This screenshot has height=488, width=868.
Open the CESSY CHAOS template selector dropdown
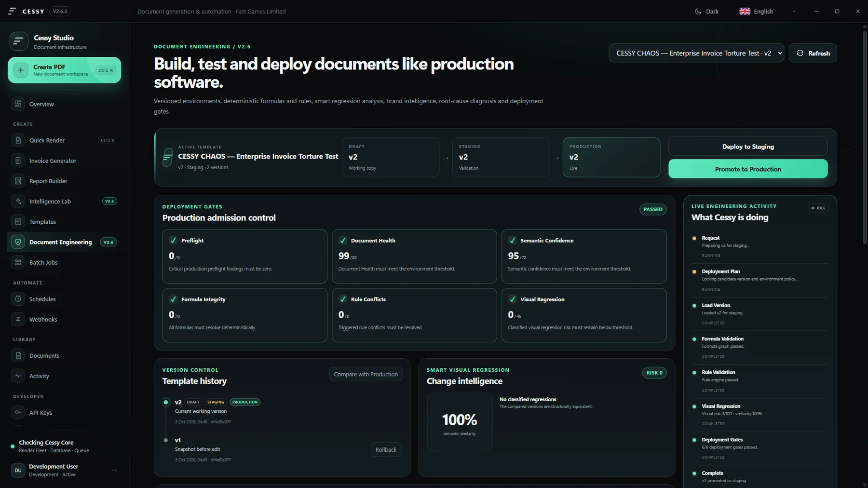click(x=696, y=53)
